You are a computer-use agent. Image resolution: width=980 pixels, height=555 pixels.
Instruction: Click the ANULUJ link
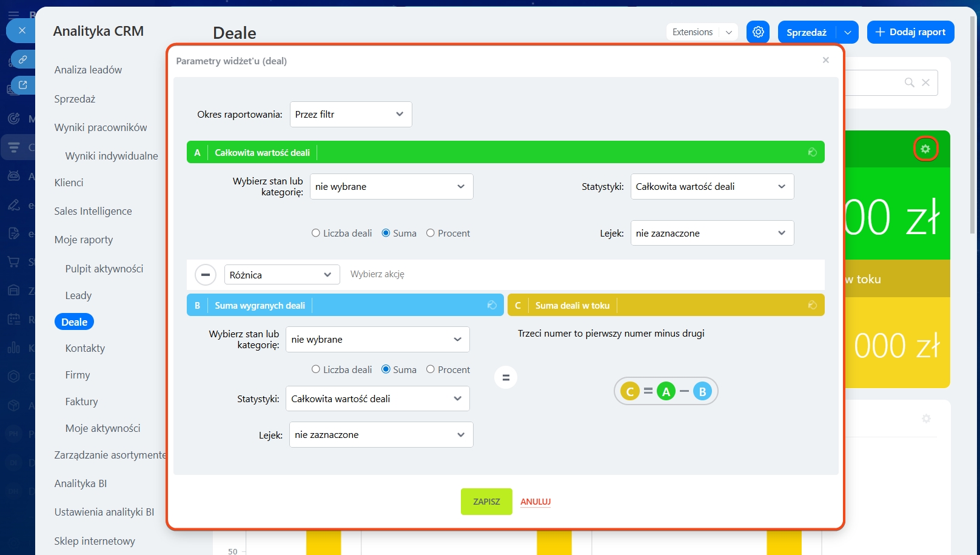(535, 502)
